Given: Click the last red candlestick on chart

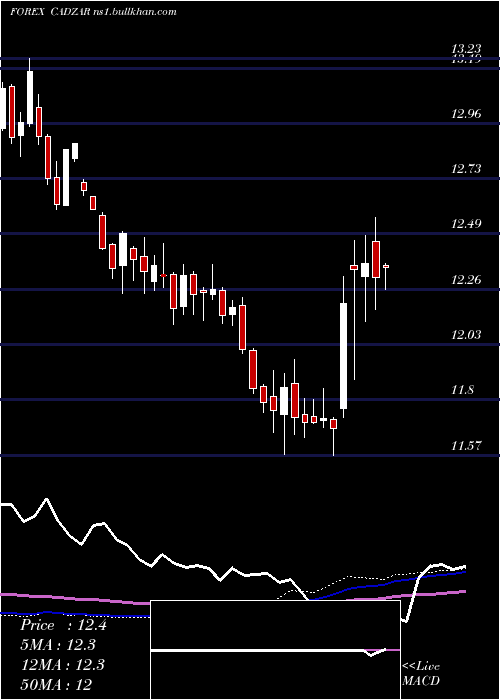Looking at the screenshot, I should [386, 267].
